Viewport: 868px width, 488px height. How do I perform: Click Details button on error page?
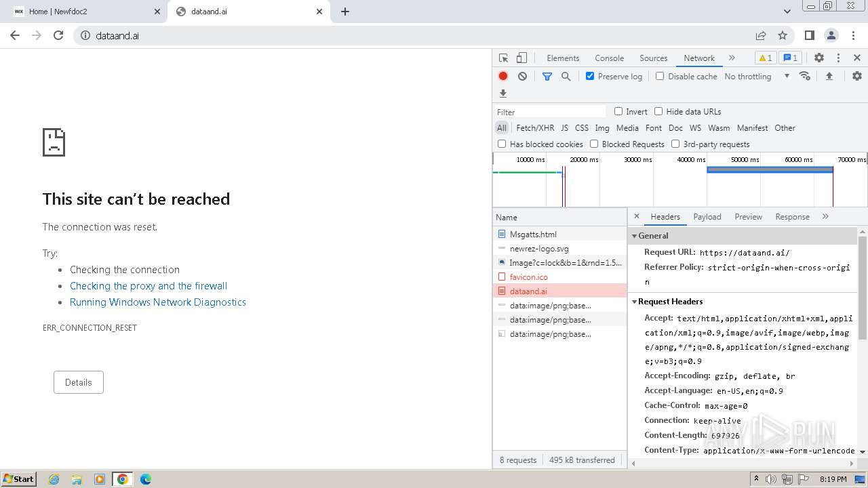coord(79,382)
